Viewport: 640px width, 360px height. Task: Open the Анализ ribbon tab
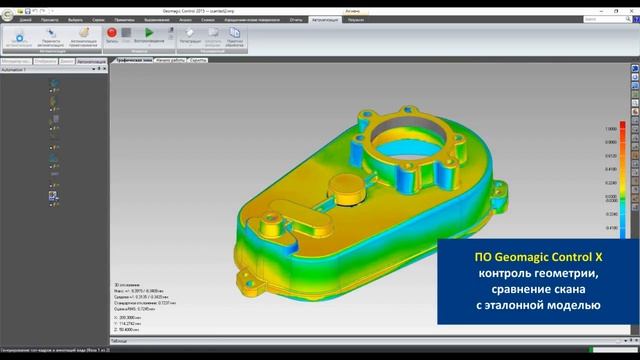[185, 20]
